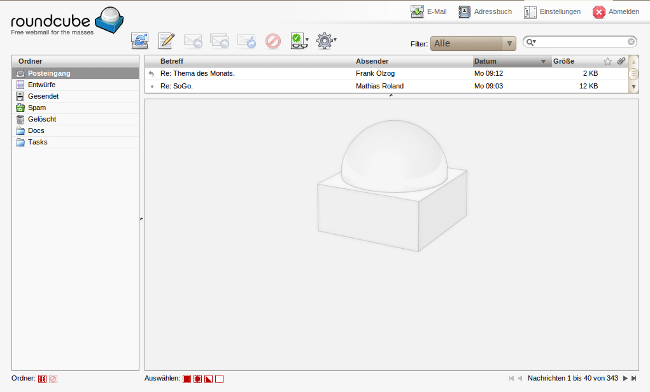Click the roundcube logo

(x=67, y=21)
